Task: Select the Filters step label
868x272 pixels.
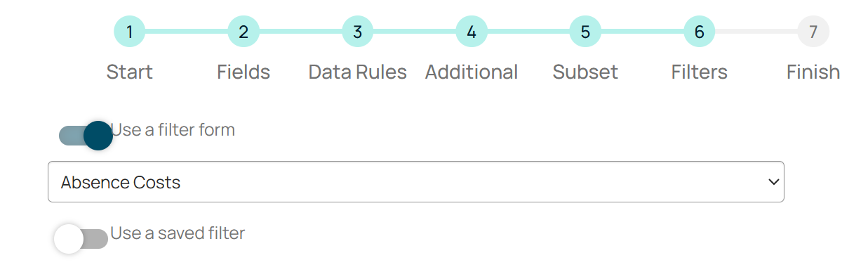Action: click(x=700, y=72)
